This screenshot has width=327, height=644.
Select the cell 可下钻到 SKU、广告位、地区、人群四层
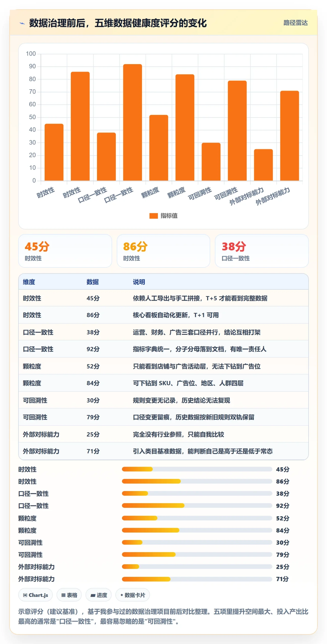tap(188, 383)
